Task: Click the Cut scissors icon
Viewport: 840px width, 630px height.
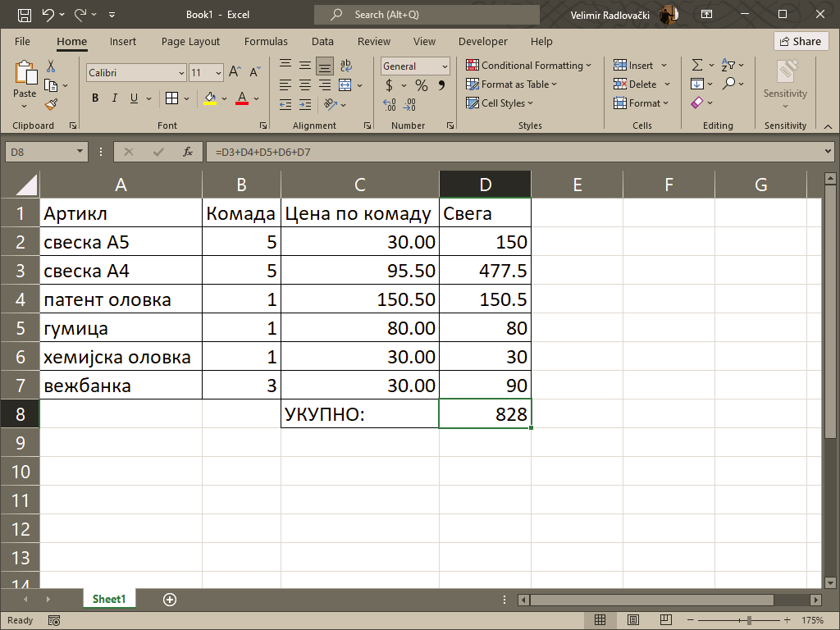Action: tap(51, 66)
